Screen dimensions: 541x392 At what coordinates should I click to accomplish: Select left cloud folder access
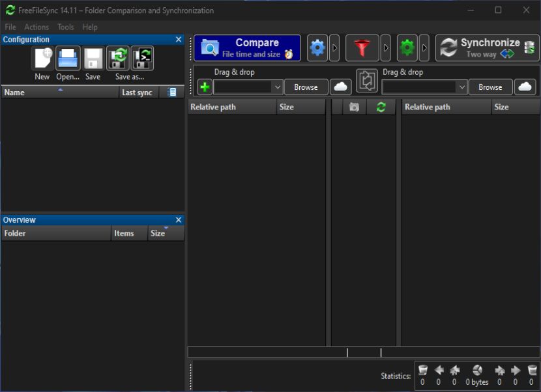(340, 87)
